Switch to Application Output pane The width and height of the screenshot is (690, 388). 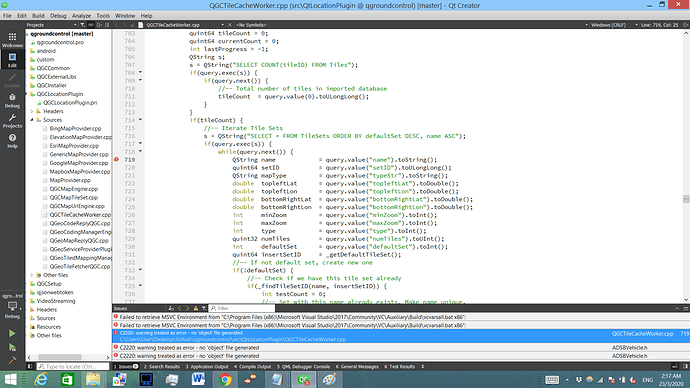coord(207,366)
